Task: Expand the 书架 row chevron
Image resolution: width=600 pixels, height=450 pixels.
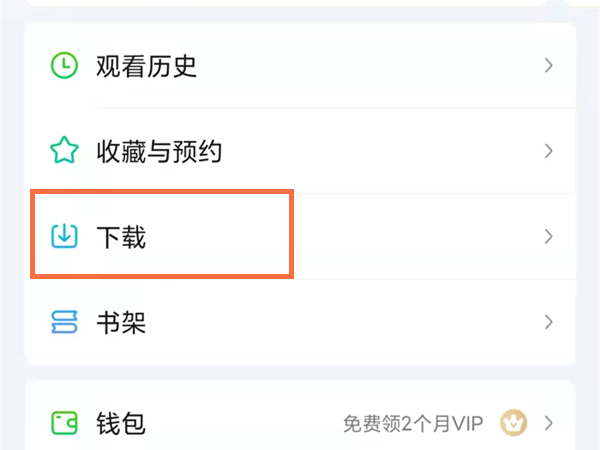Action: tap(548, 322)
